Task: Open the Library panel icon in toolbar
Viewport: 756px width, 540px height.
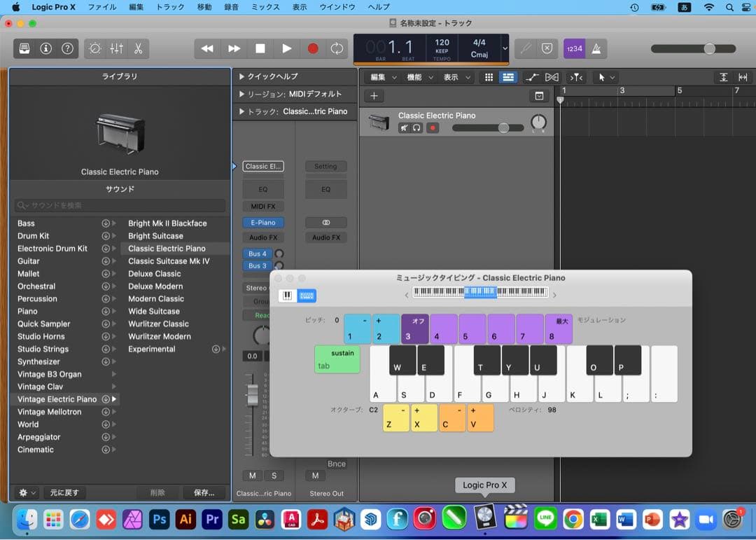Action: tap(25, 48)
